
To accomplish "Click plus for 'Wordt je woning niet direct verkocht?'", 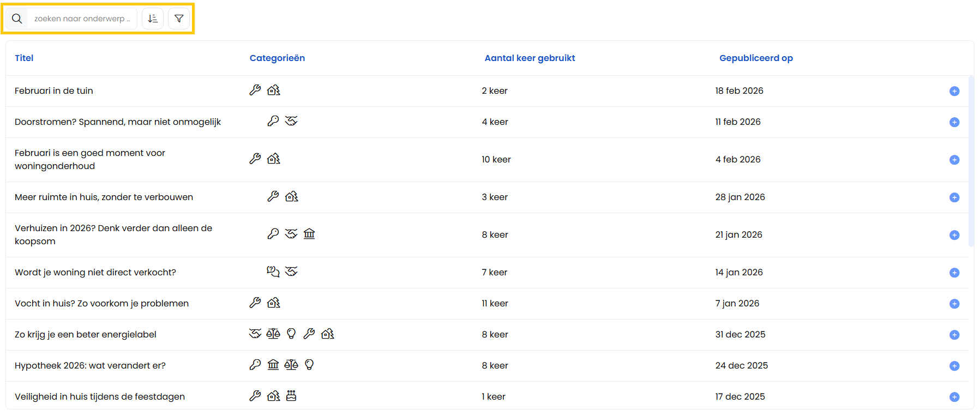I will click(x=954, y=273).
